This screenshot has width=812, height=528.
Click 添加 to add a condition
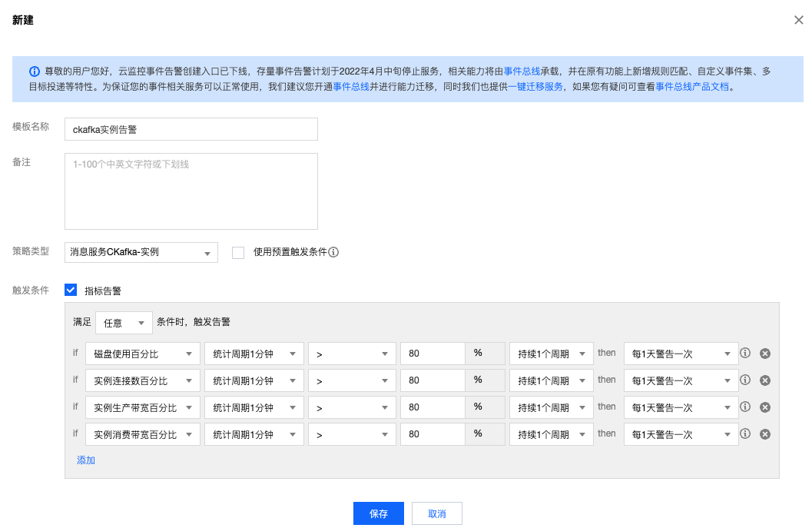86,460
